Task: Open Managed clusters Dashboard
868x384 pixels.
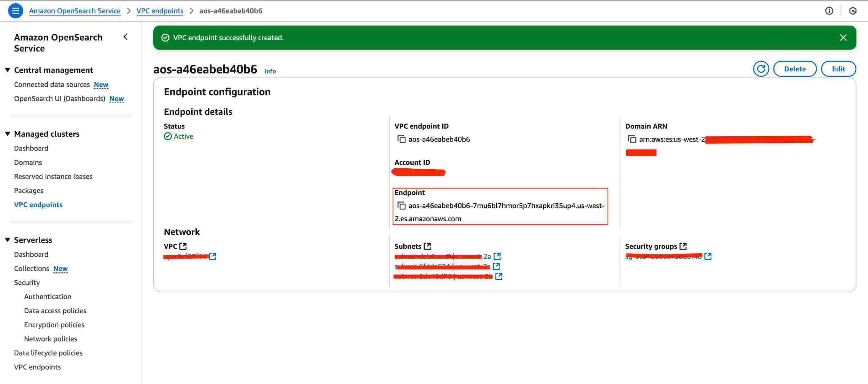Action: [x=31, y=148]
